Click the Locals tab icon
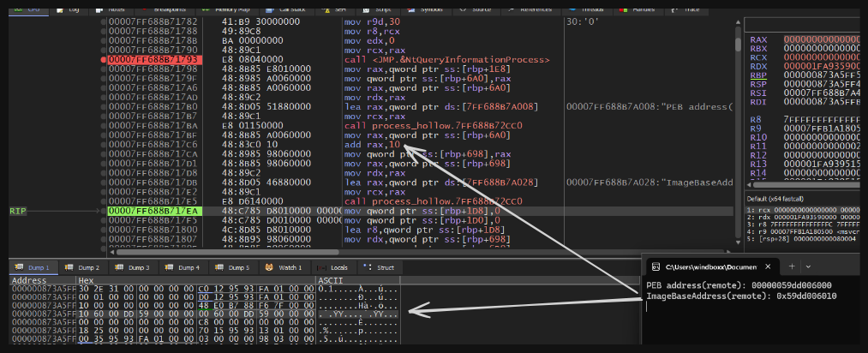The width and height of the screenshot is (868, 353). click(x=323, y=267)
